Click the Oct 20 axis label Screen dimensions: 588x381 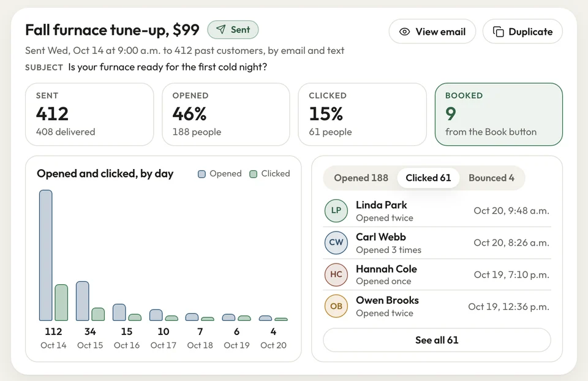click(273, 345)
